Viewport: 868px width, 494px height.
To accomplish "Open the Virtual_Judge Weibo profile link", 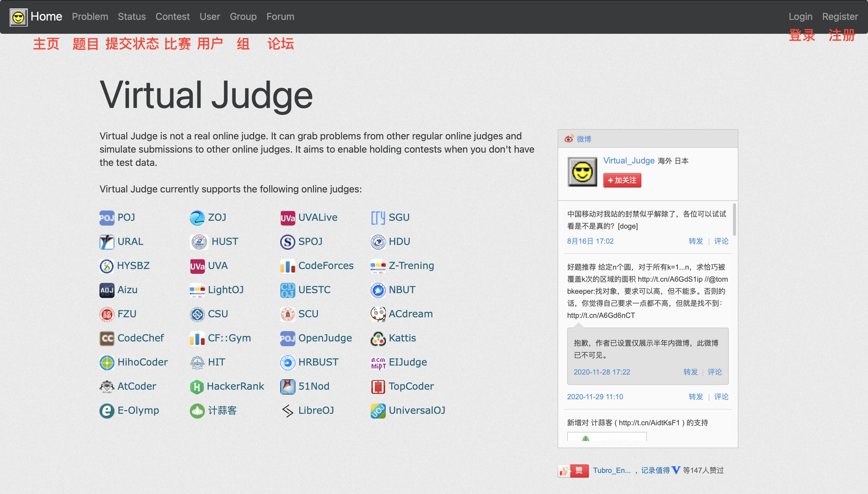I will pyautogui.click(x=628, y=160).
